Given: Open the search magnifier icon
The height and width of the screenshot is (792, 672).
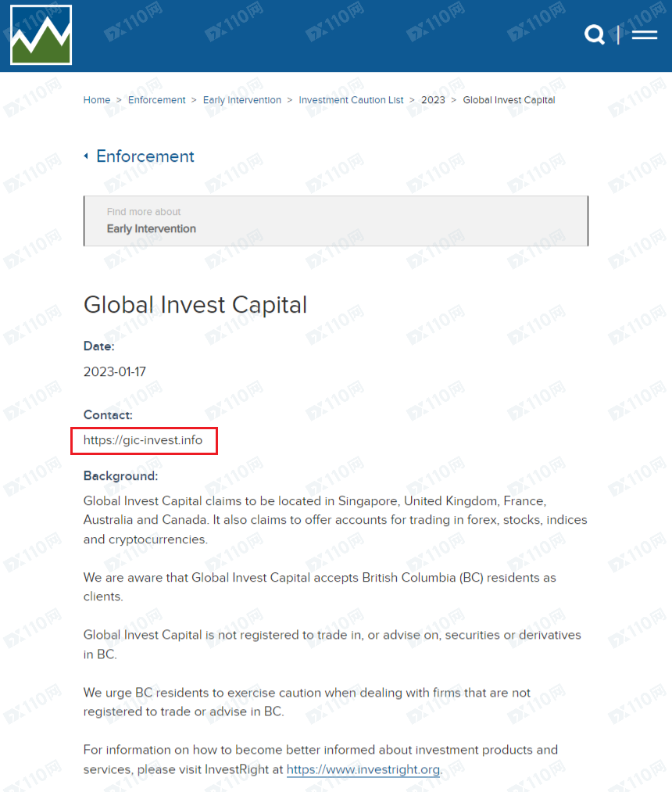Looking at the screenshot, I should pos(594,34).
